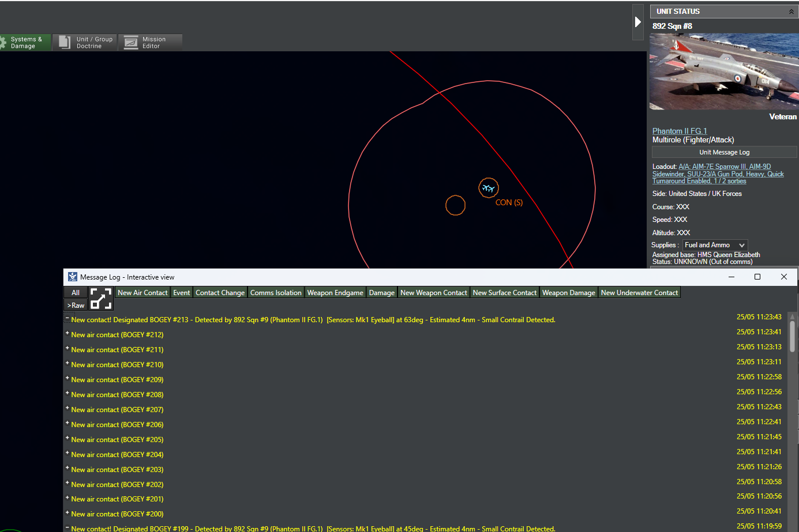Expand the BOGEY #206 message entry
This screenshot has width=799, height=532.
click(67, 424)
